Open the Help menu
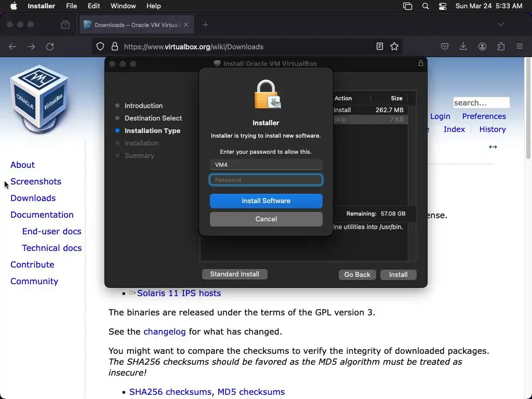 point(153,6)
